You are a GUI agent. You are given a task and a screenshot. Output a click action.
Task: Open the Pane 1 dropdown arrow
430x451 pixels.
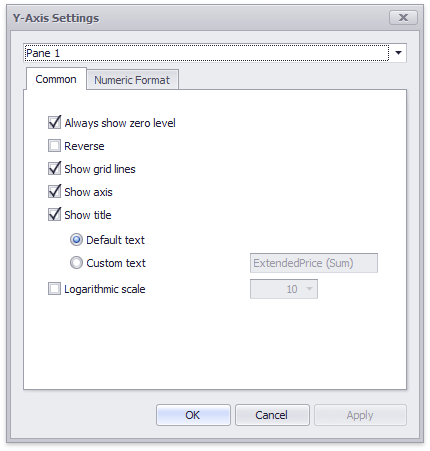coord(398,53)
